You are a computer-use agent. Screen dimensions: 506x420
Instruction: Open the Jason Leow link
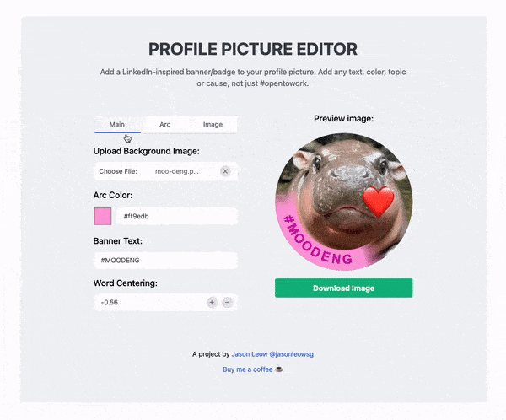click(250, 354)
